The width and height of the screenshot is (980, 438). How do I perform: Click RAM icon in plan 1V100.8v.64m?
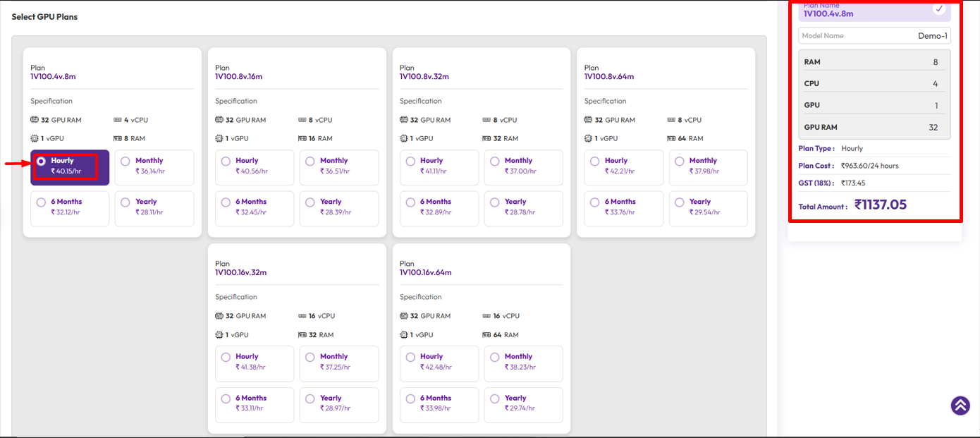[x=672, y=138]
